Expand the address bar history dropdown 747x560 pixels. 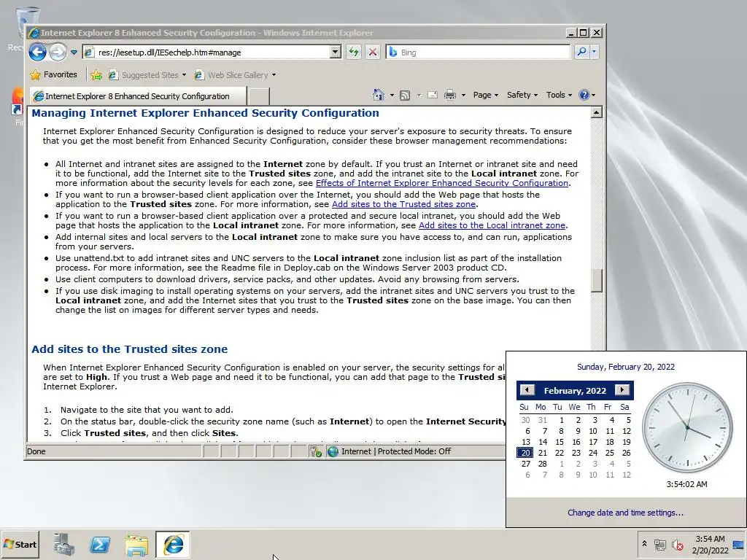tap(336, 52)
